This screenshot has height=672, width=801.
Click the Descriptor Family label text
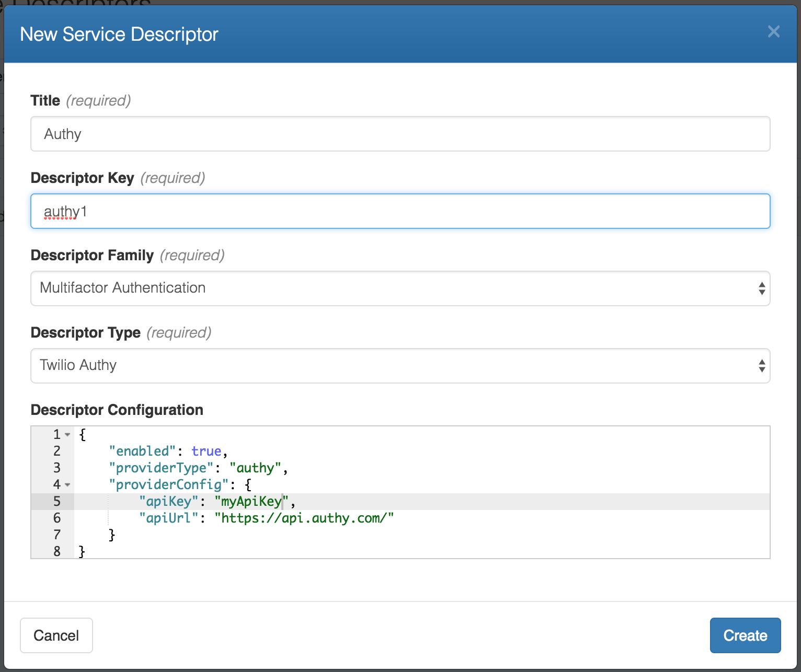point(92,255)
